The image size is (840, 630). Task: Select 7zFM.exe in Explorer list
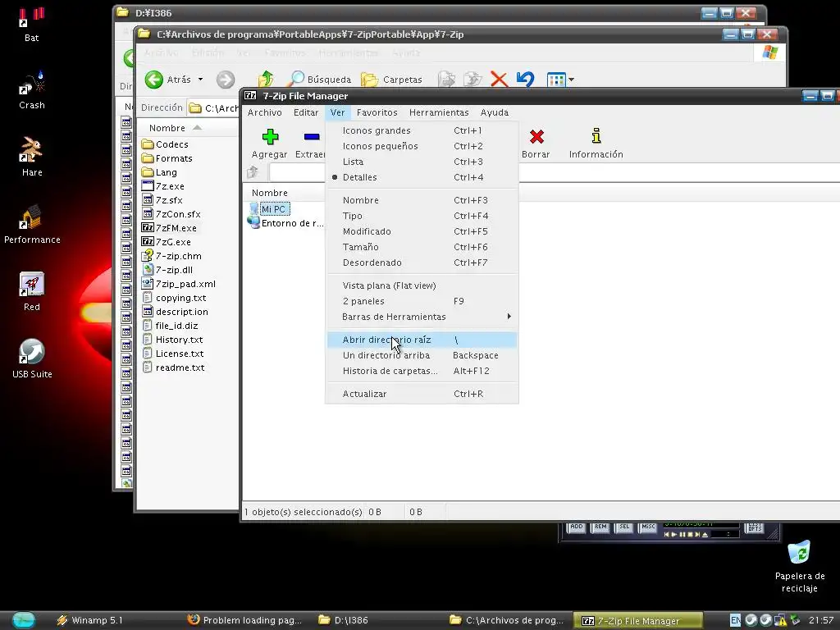pos(169,228)
